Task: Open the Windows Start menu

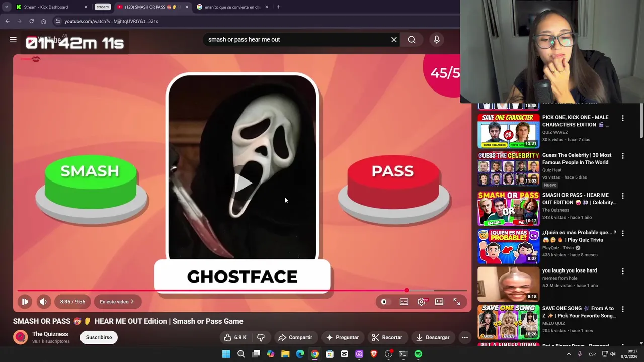Action: (226, 354)
